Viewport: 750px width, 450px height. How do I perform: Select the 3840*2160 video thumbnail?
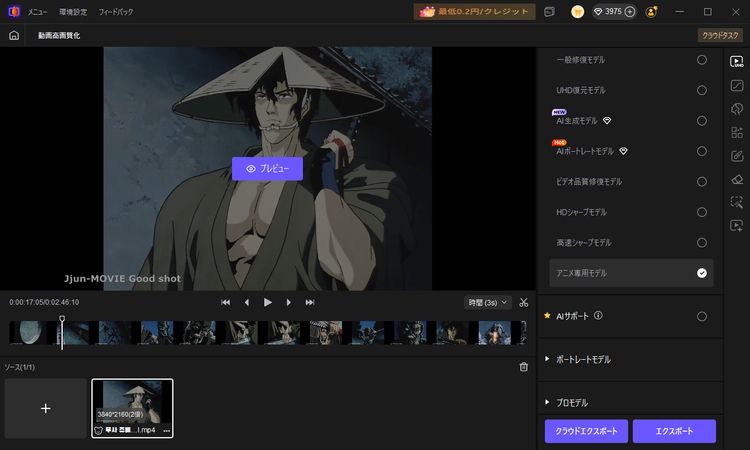[x=132, y=408]
